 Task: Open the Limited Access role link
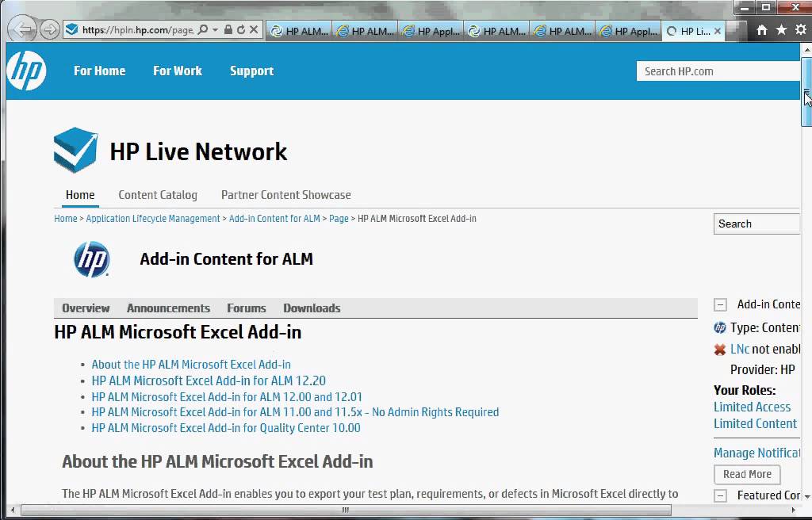tap(752, 407)
